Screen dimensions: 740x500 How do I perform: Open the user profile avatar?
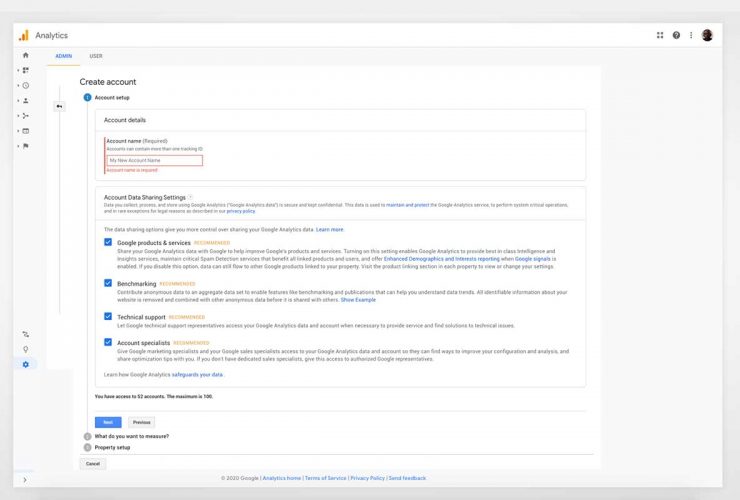[x=707, y=35]
